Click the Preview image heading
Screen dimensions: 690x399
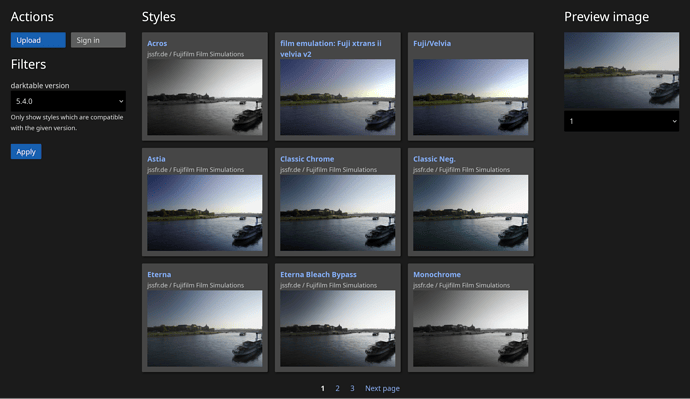coord(606,17)
